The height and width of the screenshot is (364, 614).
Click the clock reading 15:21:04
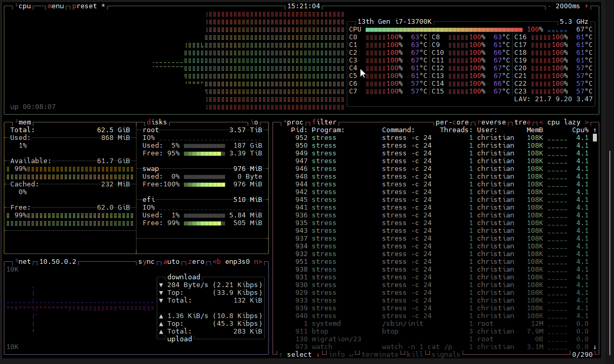coord(304,6)
